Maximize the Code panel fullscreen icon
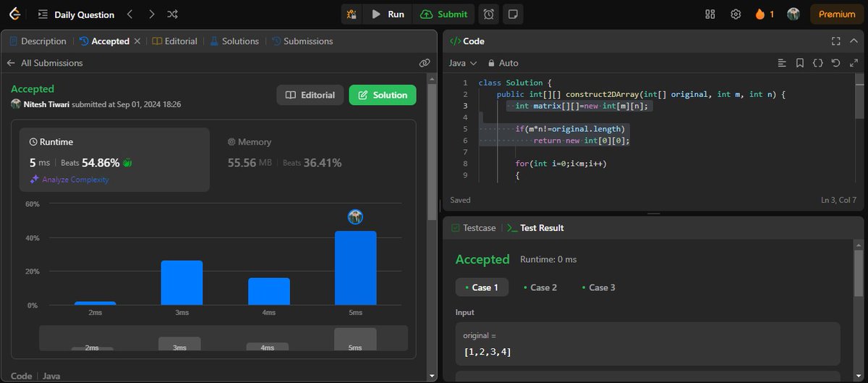868x383 pixels. click(835, 41)
